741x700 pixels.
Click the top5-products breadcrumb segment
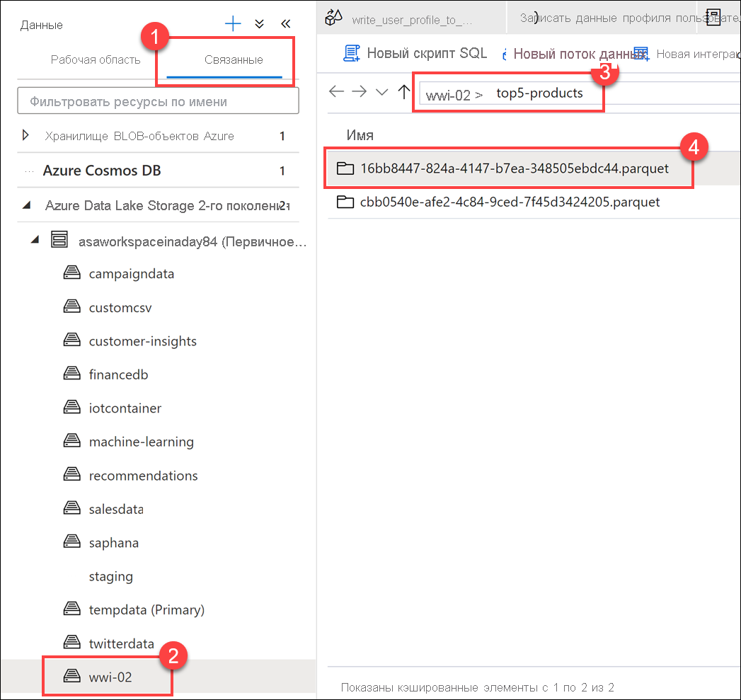click(539, 93)
